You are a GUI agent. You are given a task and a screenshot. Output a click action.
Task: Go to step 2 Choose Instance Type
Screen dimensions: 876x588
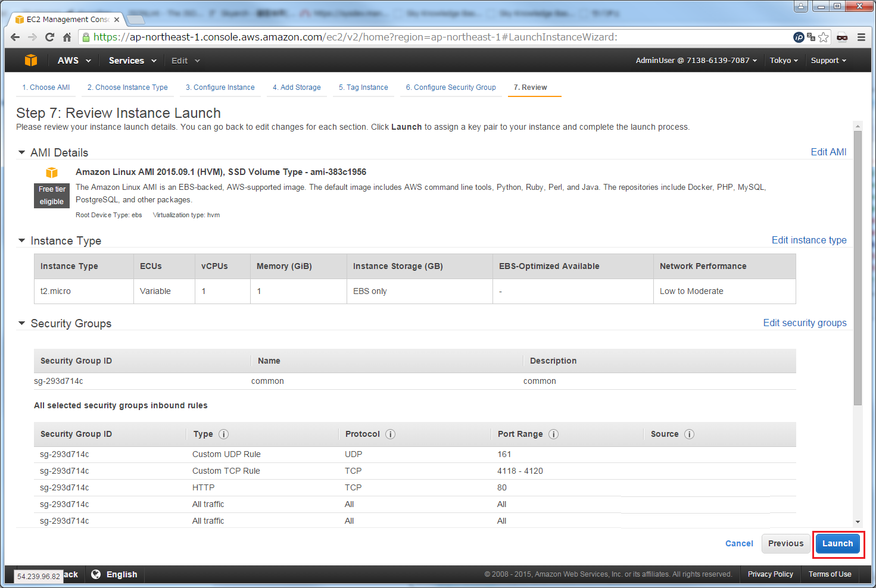[127, 87]
